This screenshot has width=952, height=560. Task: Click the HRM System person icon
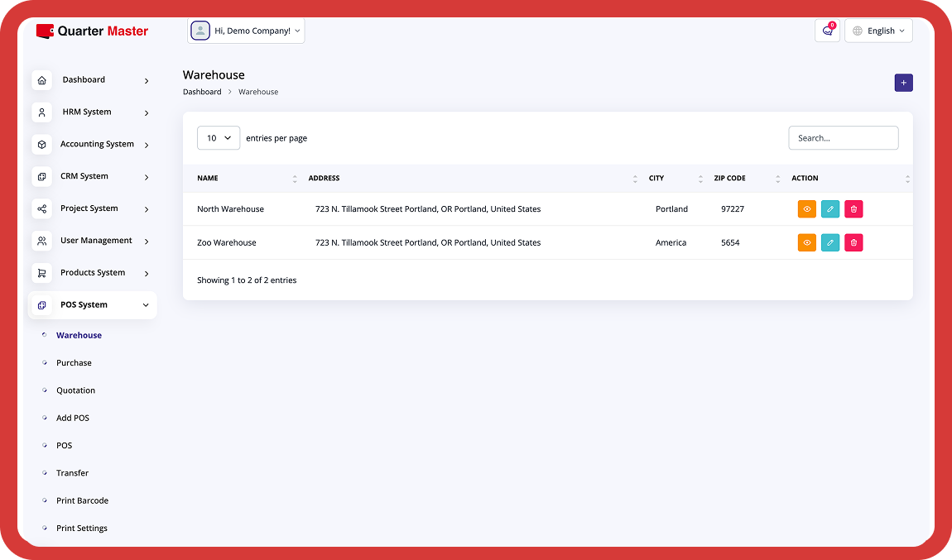click(41, 112)
